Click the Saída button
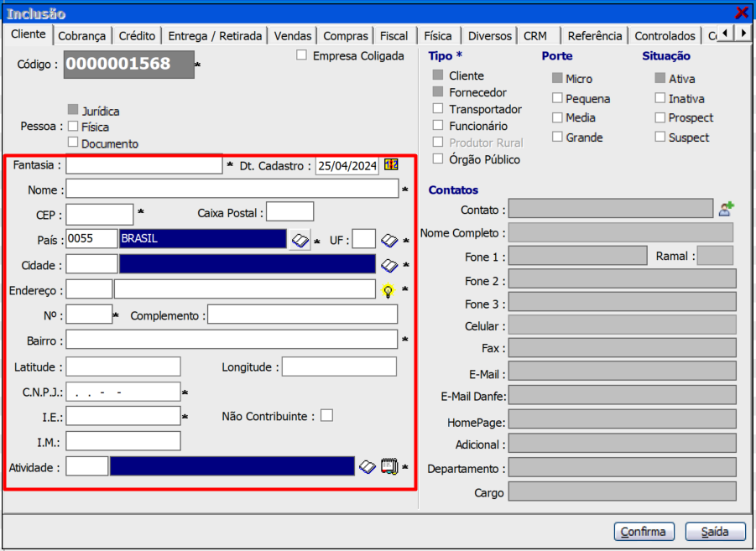This screenshot has width=756, height=551. 715,532
